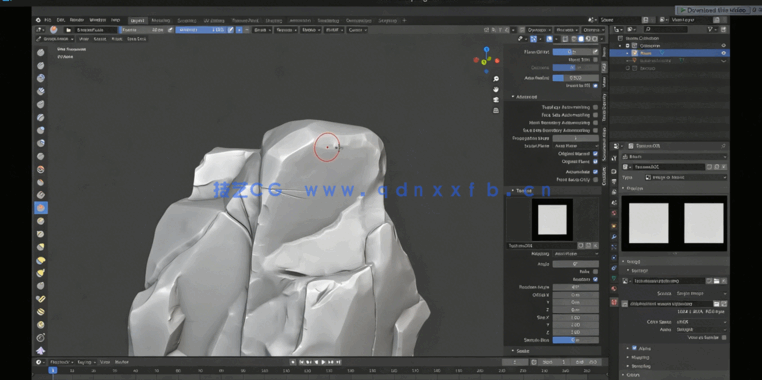Click the Blender logo menu icon
The image size is (762, 380).
(x=38, y=20)
